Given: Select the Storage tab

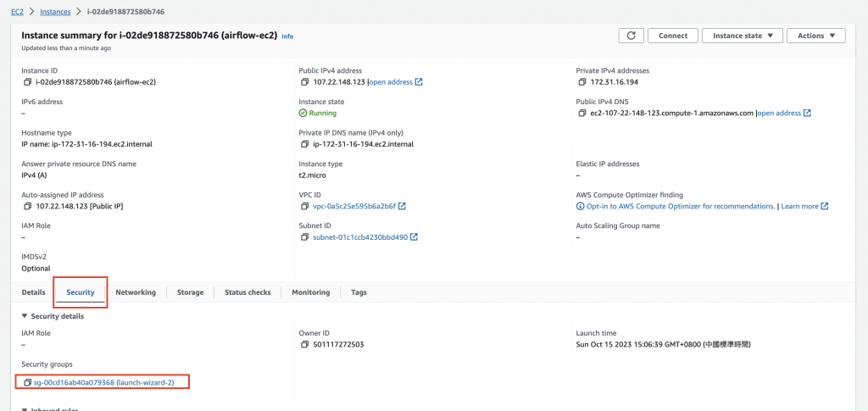Looking at the screenshot, I should 190,292.
